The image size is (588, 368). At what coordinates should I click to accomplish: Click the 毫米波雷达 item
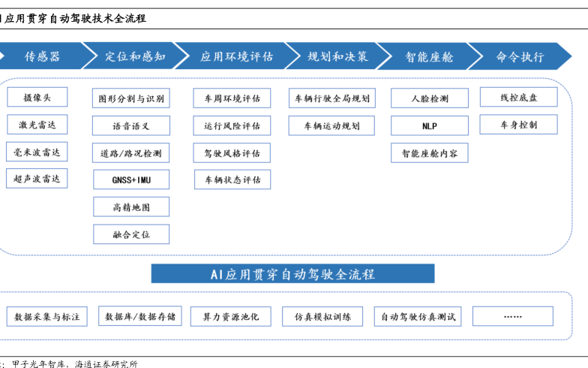point(37,152)
